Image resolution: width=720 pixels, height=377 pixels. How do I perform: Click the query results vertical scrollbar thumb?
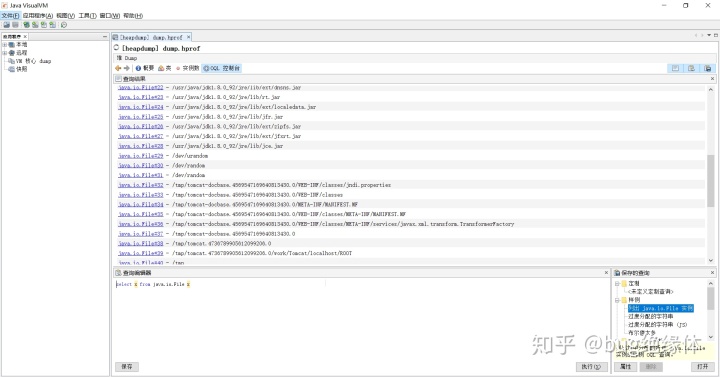[x=711, y=180]
